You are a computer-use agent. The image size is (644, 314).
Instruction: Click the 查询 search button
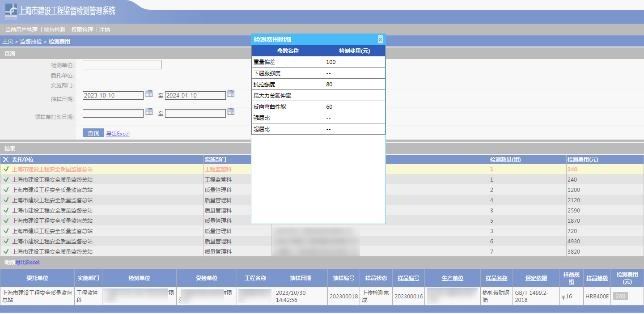point(93,133)
